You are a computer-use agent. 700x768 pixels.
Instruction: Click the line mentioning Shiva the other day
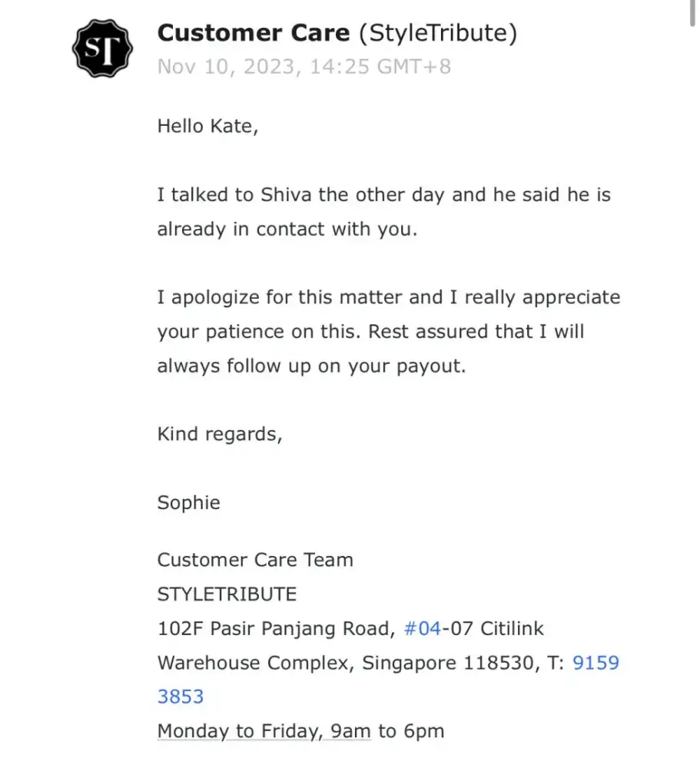383,195
